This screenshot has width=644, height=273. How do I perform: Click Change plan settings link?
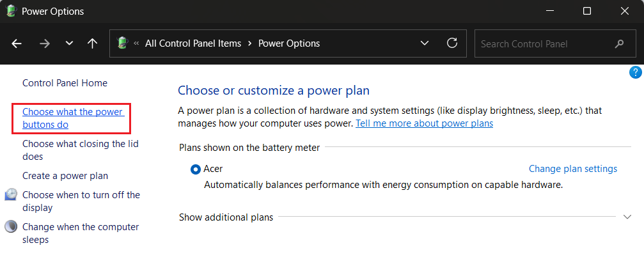tap(572, 169)
